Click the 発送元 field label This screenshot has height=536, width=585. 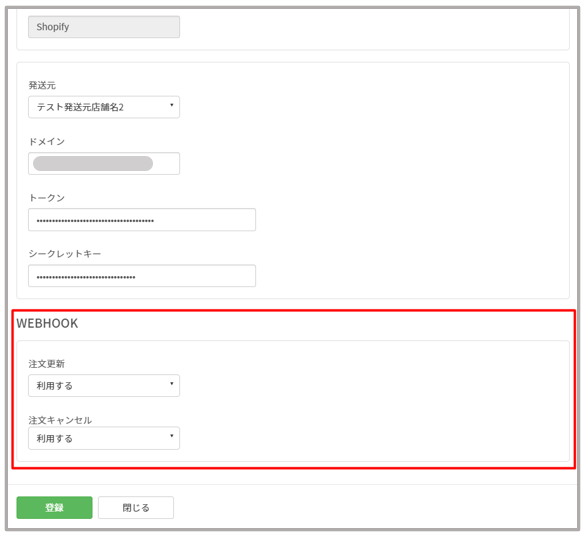click(x=42, y=85)
